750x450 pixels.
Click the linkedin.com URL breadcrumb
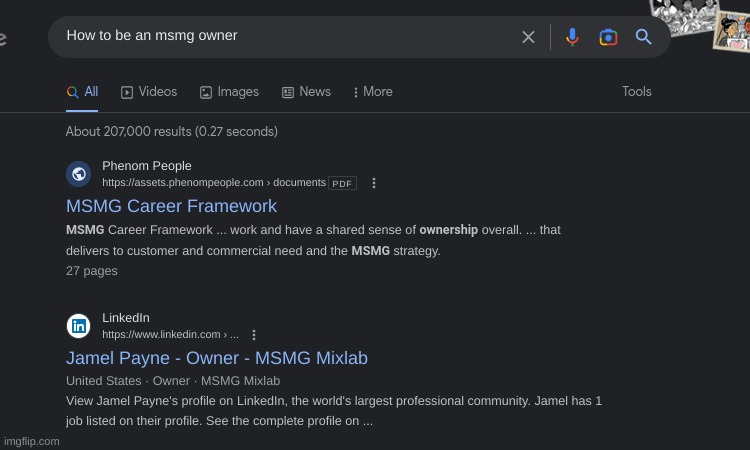[x=170, y=335]
